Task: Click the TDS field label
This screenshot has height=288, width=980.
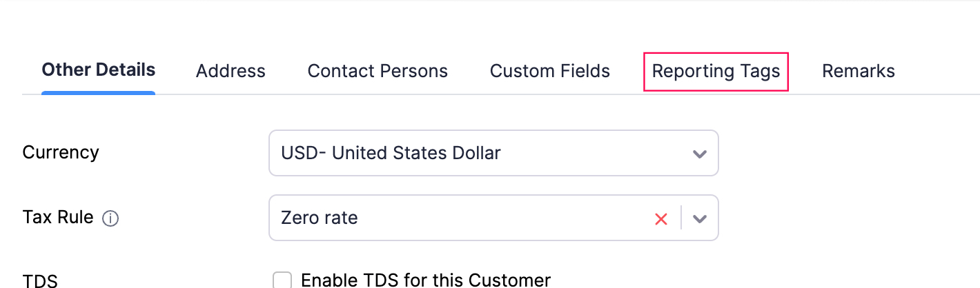Action: [x=40, y=281]
